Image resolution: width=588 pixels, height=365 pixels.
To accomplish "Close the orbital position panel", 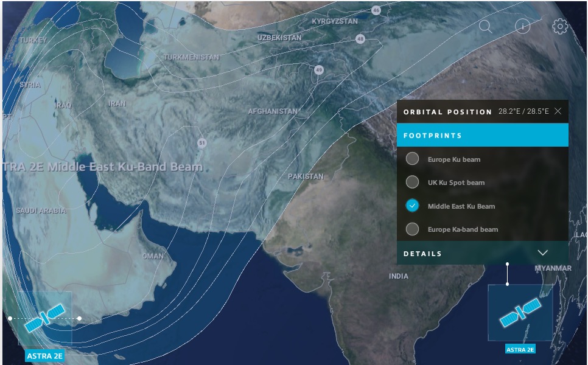I will tap(558, 111).
